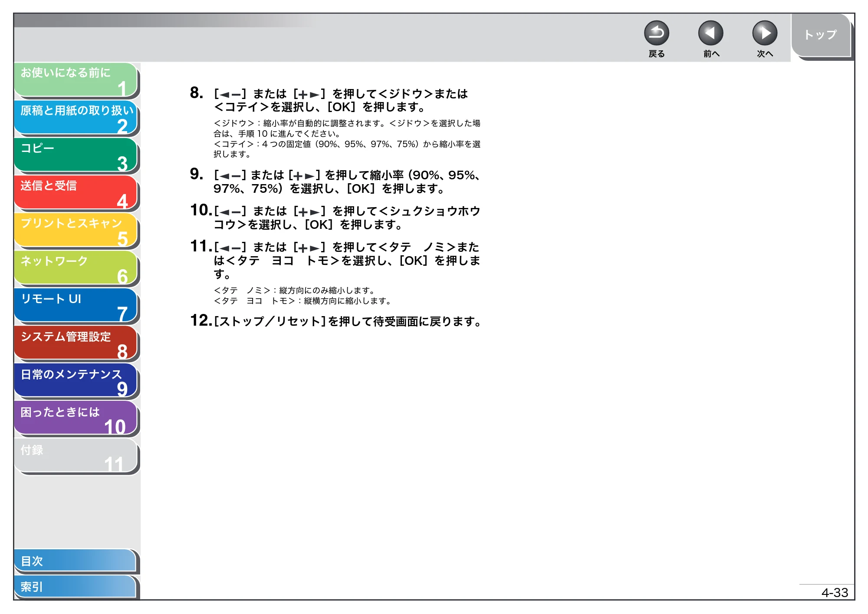Open chapter 1 お使いになる前に
The width and height of the screenshot is (868, 614).
pos(76,80)
